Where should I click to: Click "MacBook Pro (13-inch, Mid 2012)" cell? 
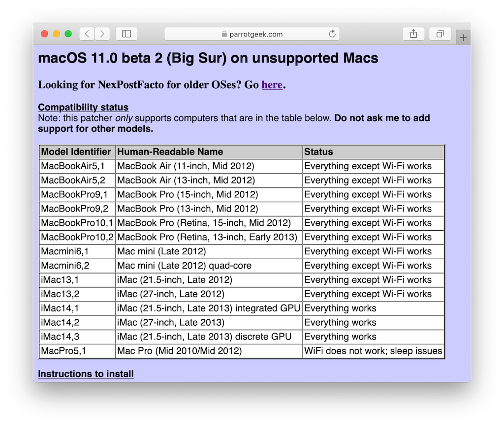pos(209,209)
